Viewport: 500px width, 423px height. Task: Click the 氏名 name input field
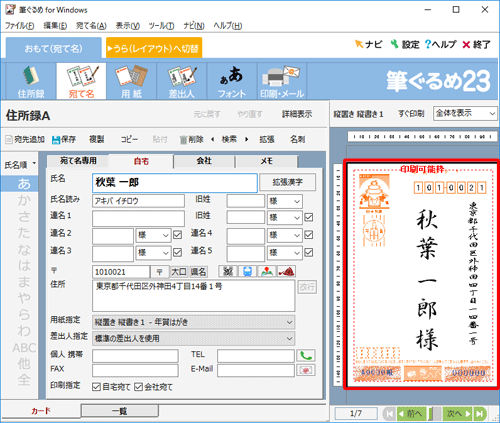click(175, 183)
